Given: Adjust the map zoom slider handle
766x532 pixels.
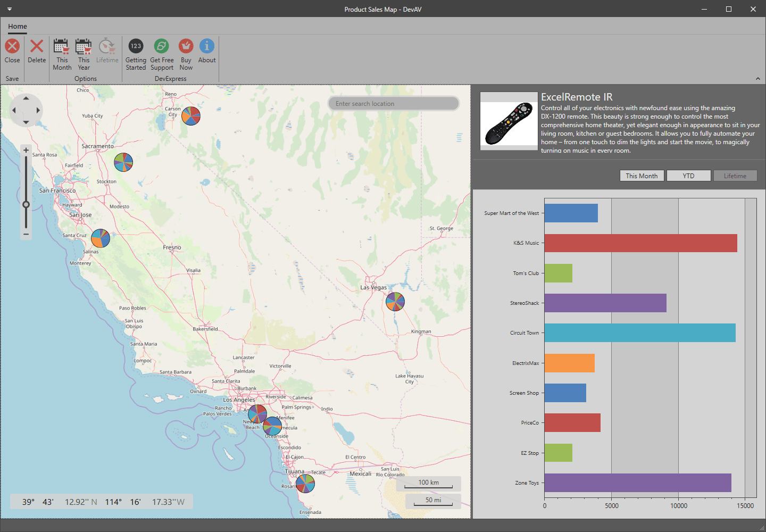Looking at the screenshot, I should pyautogui.click(x=26, y=204).
